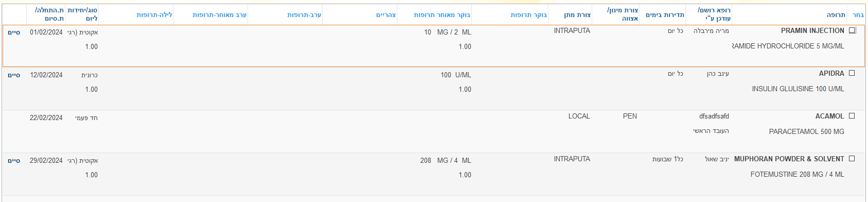Select the צהריים column header

point(386,15)
